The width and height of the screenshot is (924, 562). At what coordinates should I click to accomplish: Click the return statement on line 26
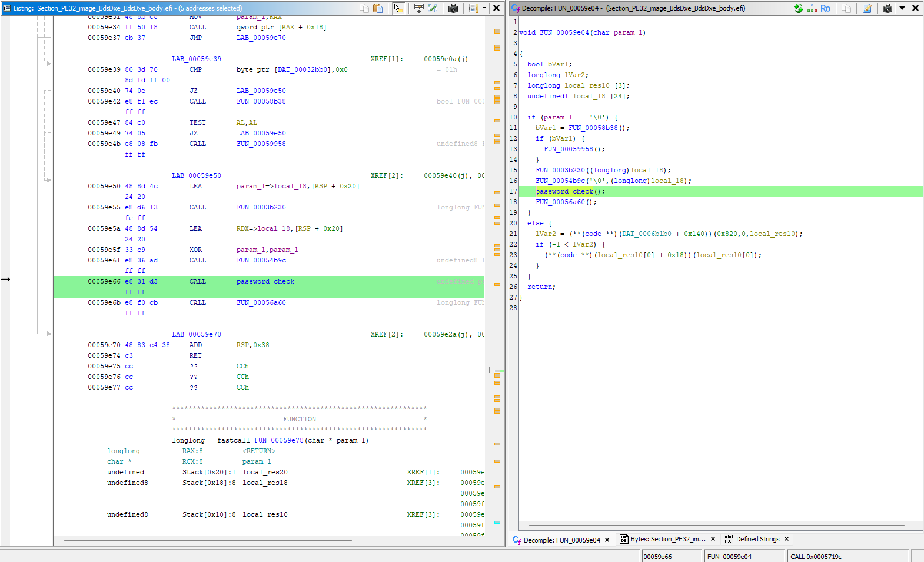click(541, 287)
